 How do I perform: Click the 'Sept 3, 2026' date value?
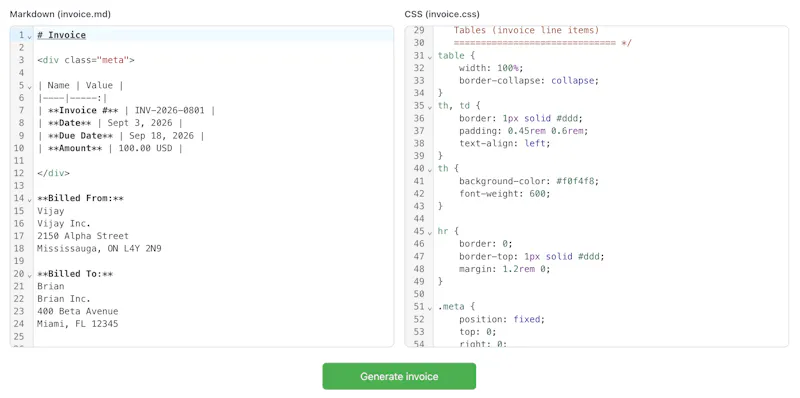point(140,123)
